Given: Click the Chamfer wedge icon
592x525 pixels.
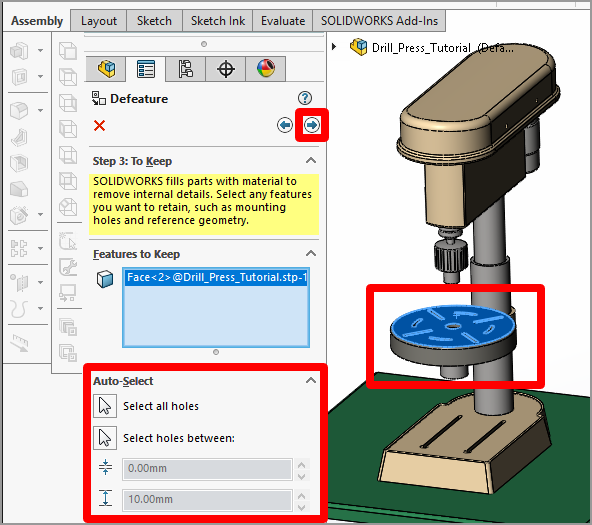Looking at the screenshot, I should pyautogui.click(x=19, y=189).
